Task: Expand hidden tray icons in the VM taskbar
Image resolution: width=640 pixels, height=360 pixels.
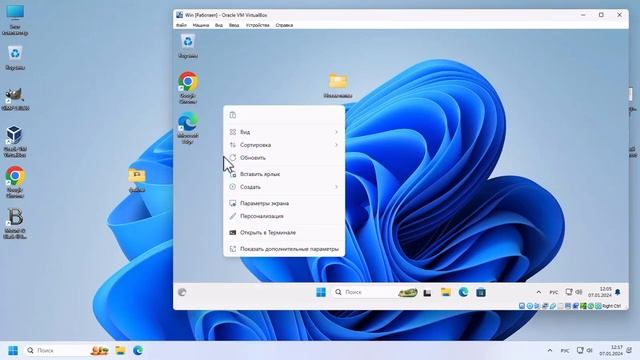Action: pyautogui.click(x=539, y=292)
